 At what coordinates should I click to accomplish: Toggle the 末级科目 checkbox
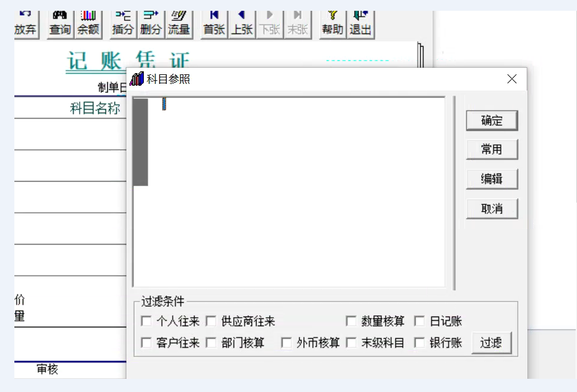pyautogui.click(x=351, y=343)
